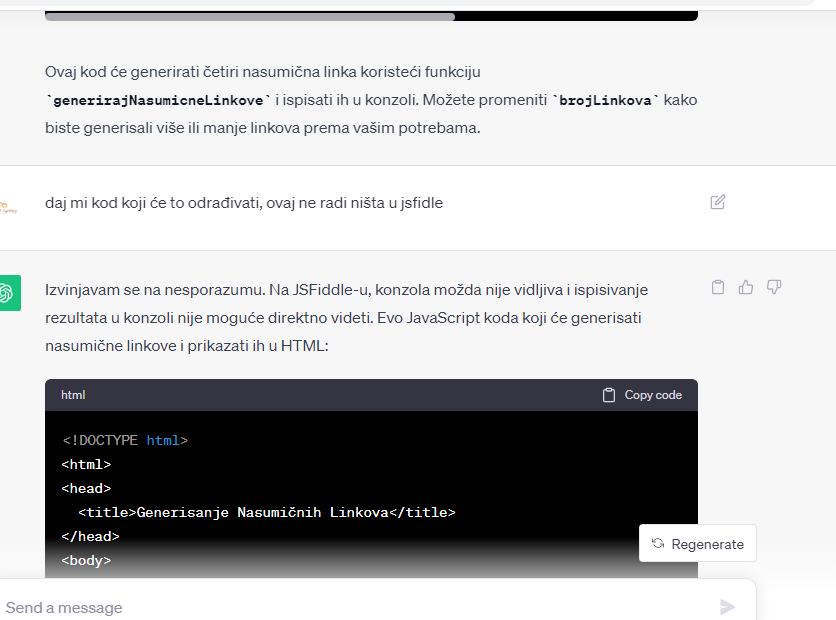This screenshot has width=836, height=620.
Task: Click the inline code generirajNasumicneLinkove
Action: click(158, 100)
